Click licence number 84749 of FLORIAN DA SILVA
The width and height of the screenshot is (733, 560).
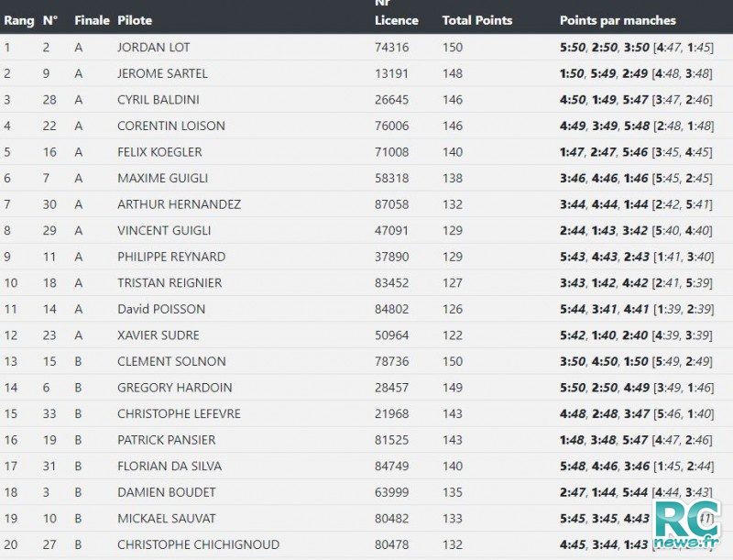pos(392,466)
